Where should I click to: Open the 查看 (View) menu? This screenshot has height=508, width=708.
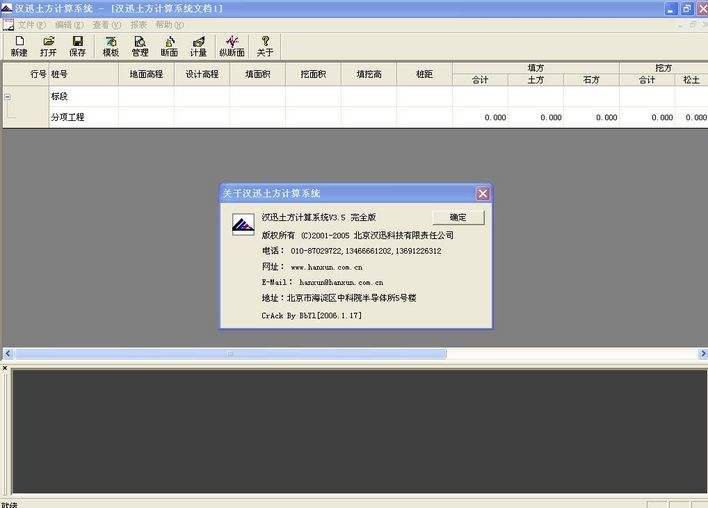pos(106,24)
